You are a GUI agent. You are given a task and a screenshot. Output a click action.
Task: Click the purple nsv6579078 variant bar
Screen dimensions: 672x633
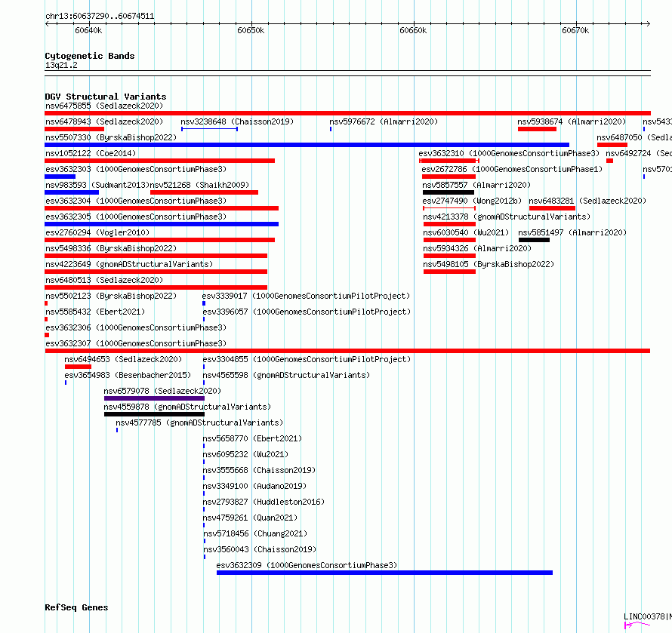click(154, 398)
